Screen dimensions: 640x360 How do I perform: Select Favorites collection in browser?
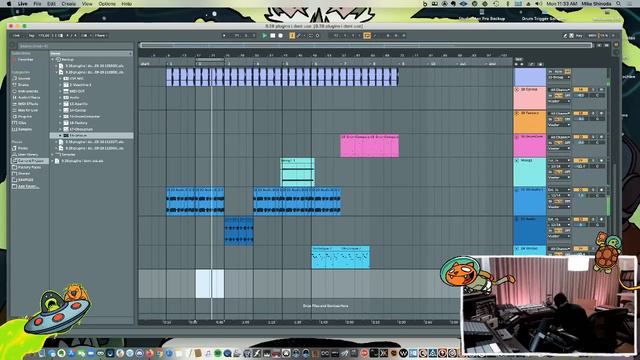click(x=25, y=60)
